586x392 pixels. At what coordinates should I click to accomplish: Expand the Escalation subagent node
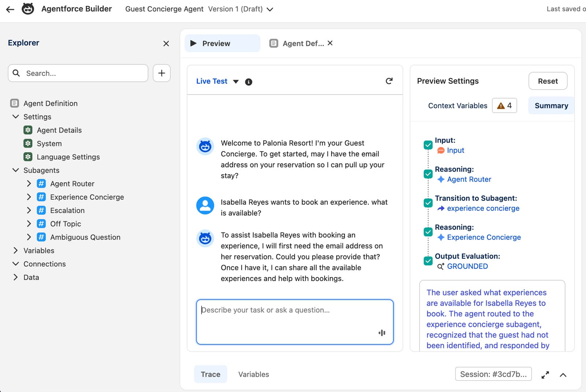click(29, 210)
